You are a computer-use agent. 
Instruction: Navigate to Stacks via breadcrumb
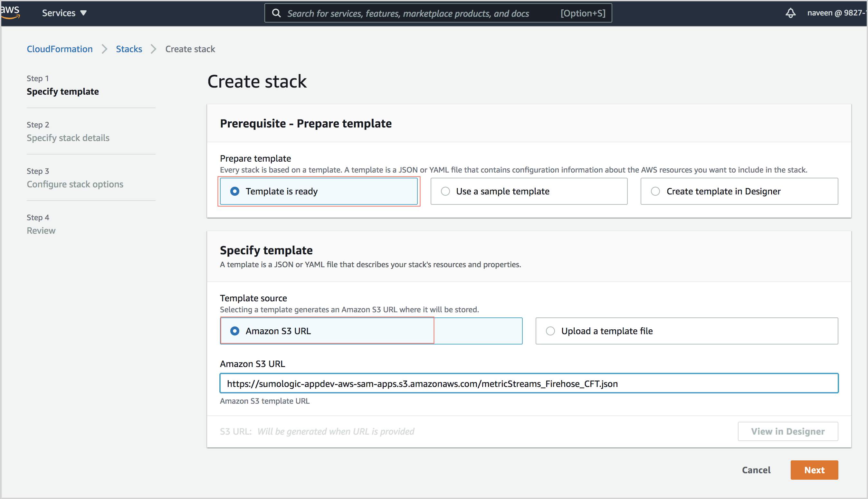129,49
